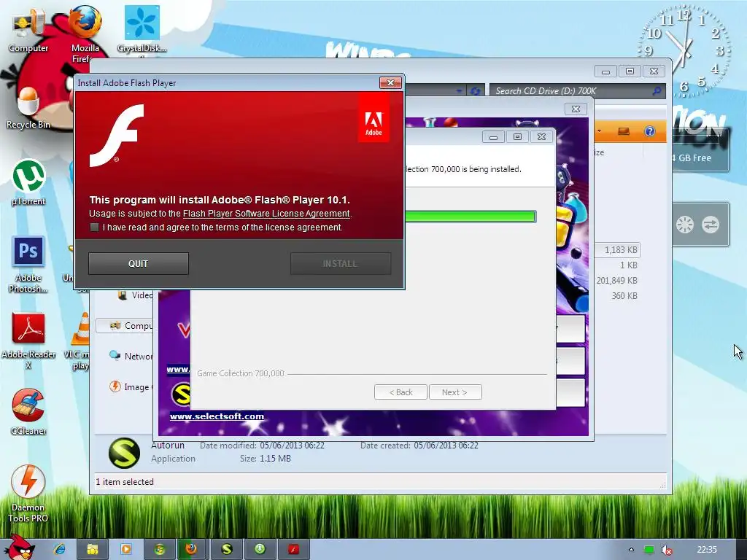Open the Flash Player Software License Agreement link
The height and width of the screenshot is (560, 747).
coord(266,214)
